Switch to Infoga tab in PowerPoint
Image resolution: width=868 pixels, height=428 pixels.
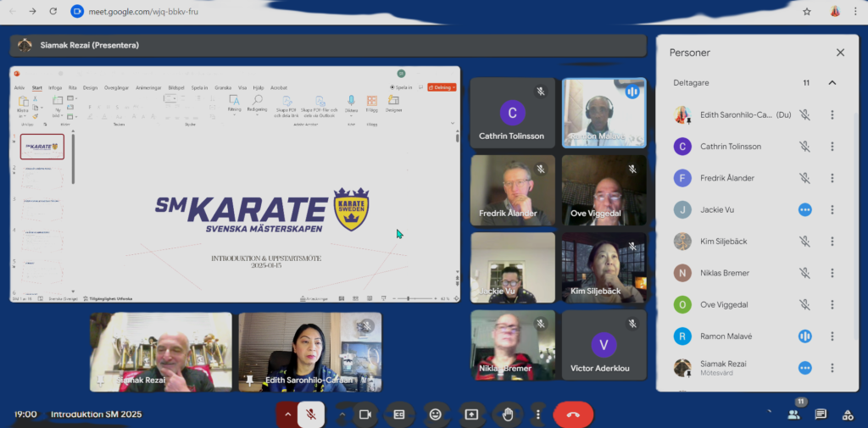coord(55,87)
